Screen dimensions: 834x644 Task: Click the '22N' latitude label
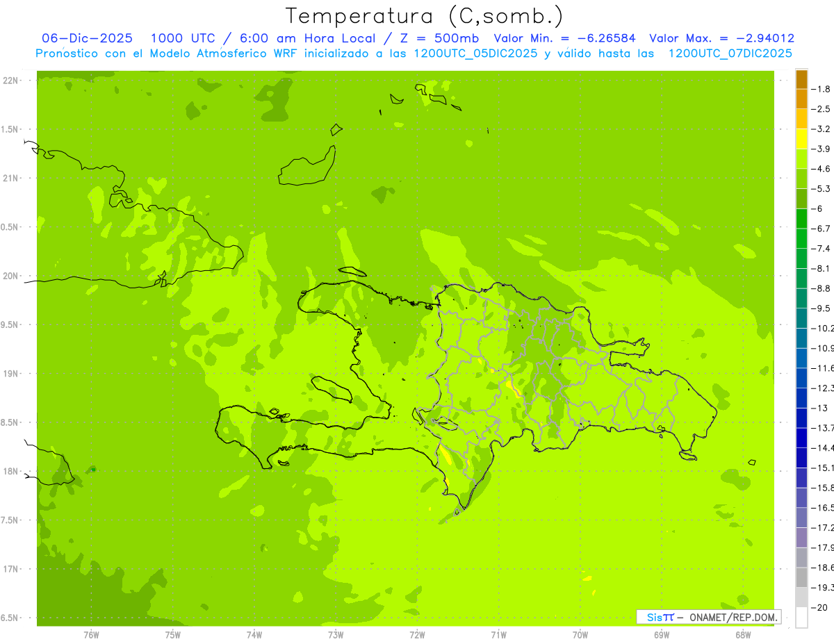click(x=12, y=81)
